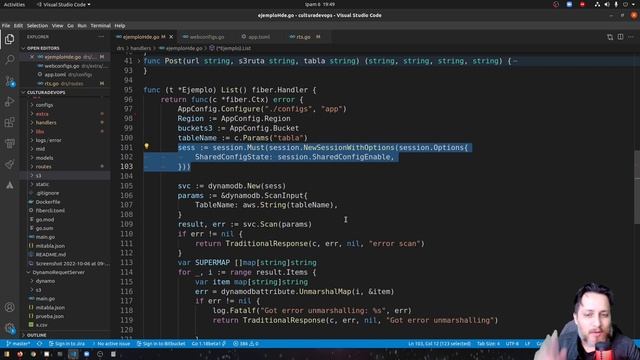Screen dimensions: 640x360
Task: Open the Manage gear in the activity bar
Action: (x=9, y=328)
